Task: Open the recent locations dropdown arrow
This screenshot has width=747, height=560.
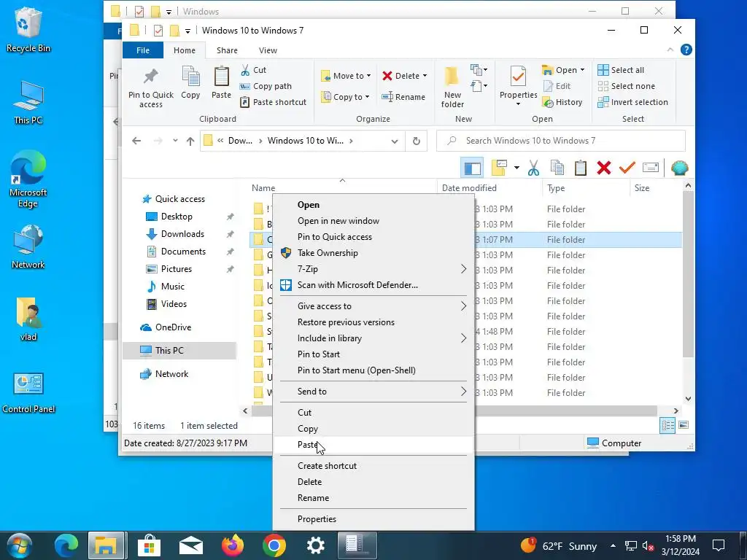Action: [x=175, y=141]
